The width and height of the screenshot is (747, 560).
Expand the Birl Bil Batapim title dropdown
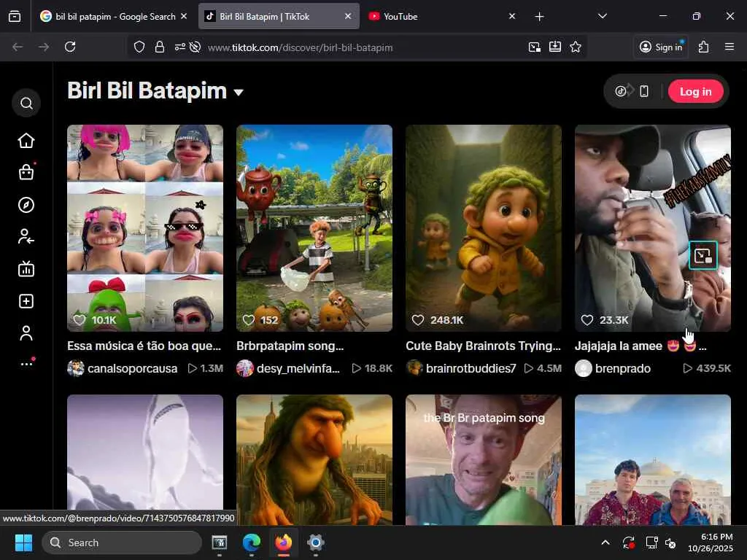click(x=239, y=93)
